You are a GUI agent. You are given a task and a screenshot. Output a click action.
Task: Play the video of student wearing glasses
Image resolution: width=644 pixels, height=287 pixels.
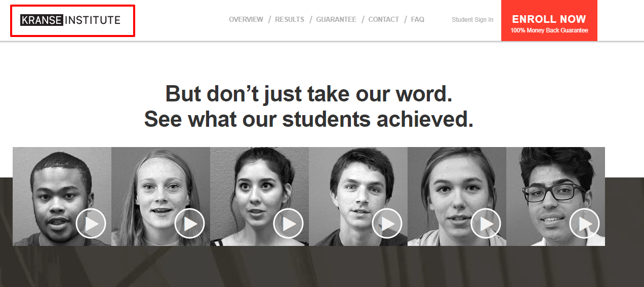tap(584, 224)
